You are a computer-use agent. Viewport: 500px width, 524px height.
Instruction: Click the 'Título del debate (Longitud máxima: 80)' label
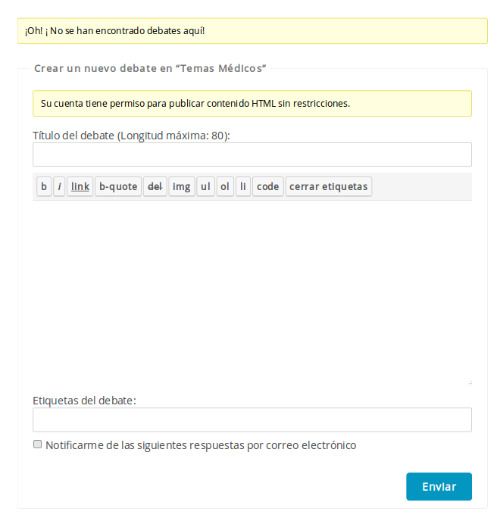pos(131,136)
